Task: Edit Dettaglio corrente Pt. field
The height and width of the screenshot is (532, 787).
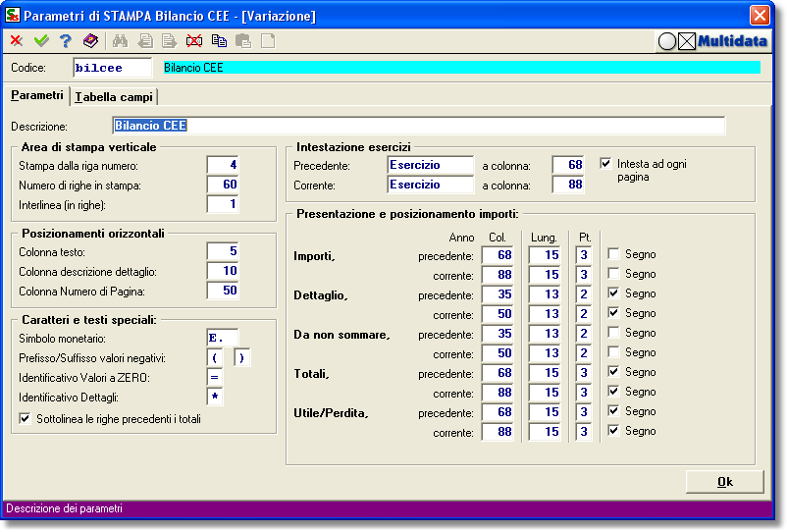Action: pos(583,314)
